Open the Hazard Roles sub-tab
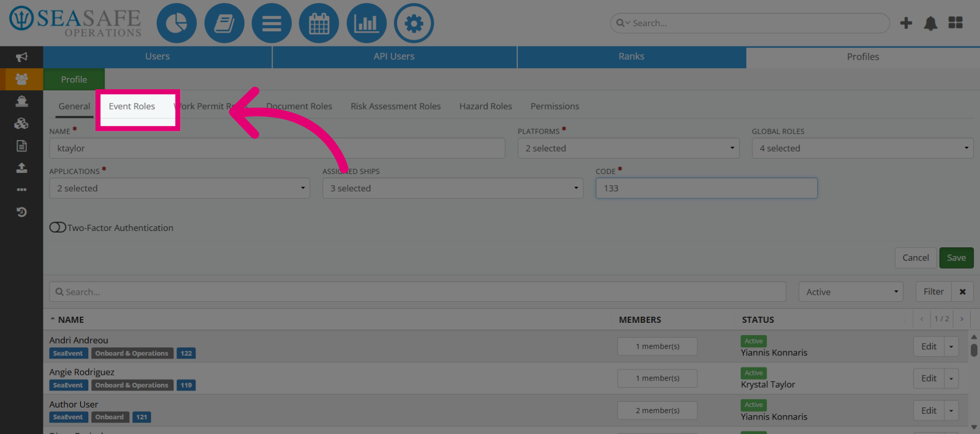 (485, 106)
